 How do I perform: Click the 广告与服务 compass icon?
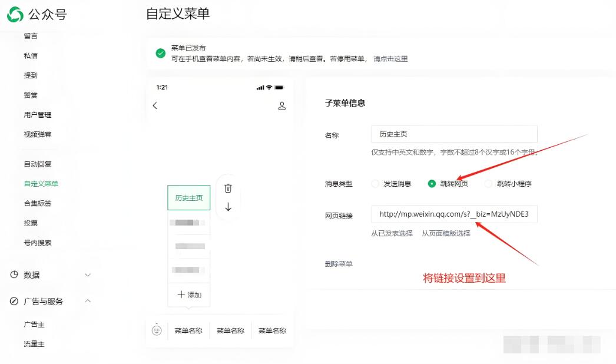[14, 302]
